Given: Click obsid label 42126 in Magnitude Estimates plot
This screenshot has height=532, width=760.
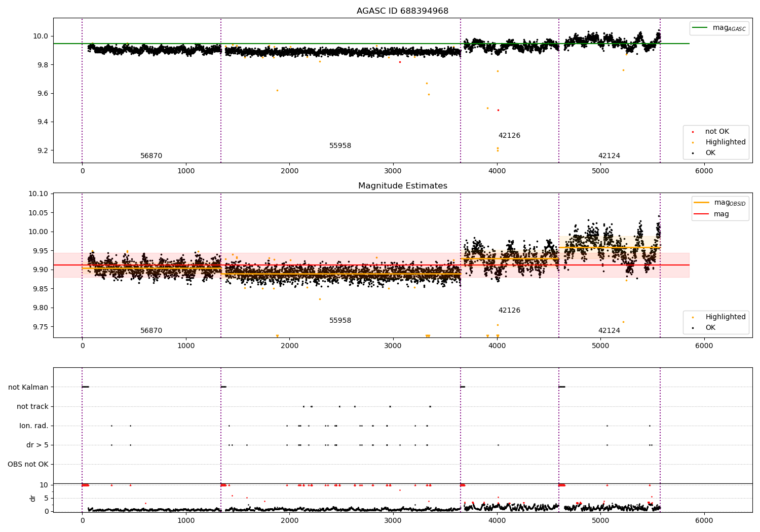Looking at the screenshot, I should (x=509, y=311).
